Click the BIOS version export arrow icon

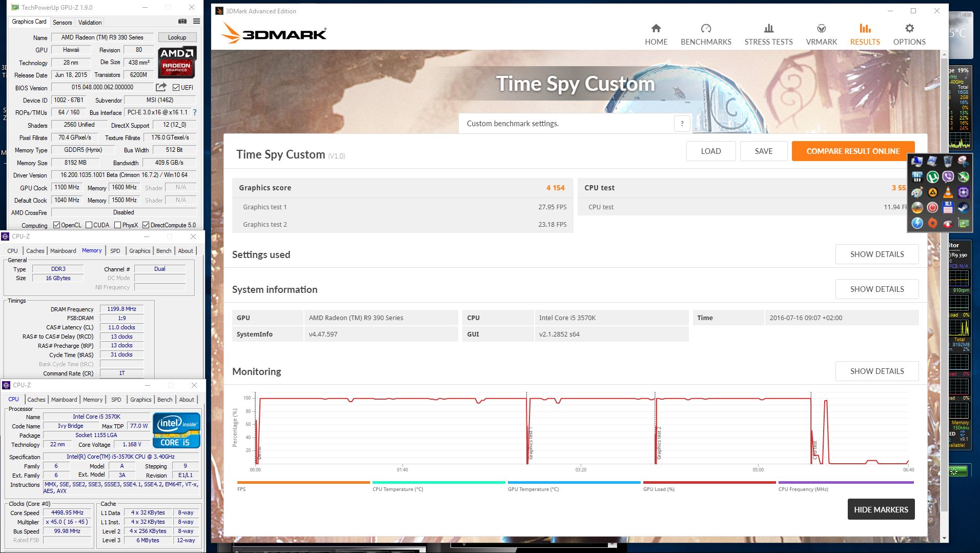coord(161,87)
